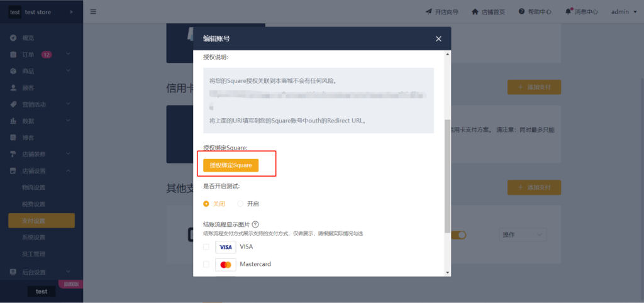The width and height of the screenshot is (644, 303).
Task: Open 物流设置 menu item
Action: tap(34, 187)
